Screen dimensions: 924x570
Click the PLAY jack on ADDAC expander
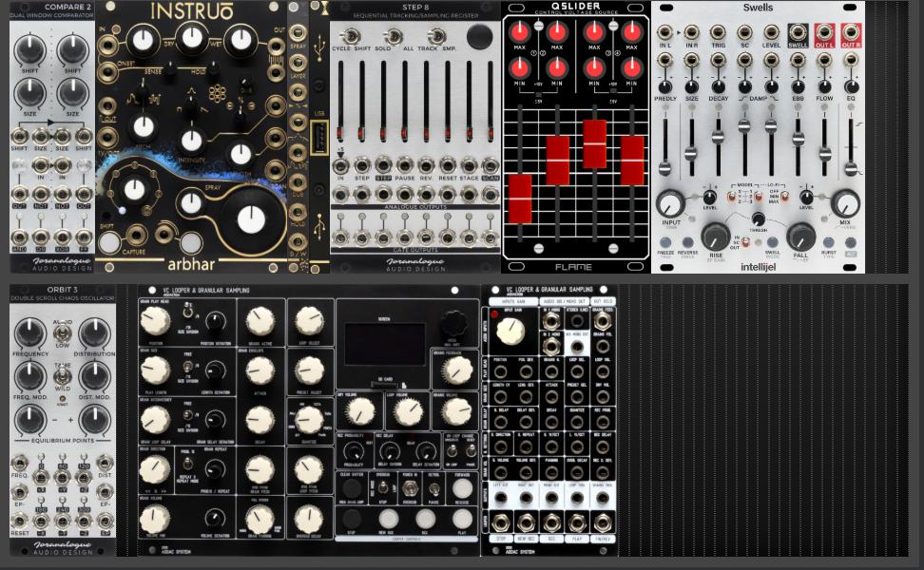click(576, 522)
